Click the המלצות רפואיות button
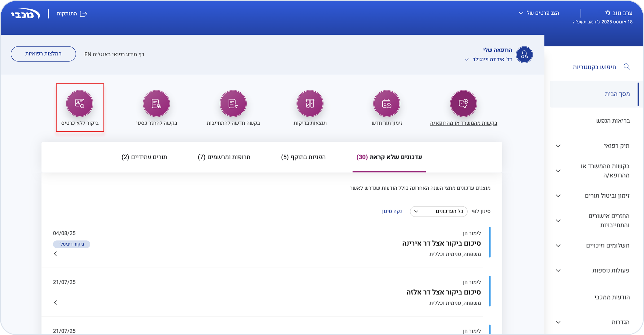Screen dimensions: 644x335 43,54
